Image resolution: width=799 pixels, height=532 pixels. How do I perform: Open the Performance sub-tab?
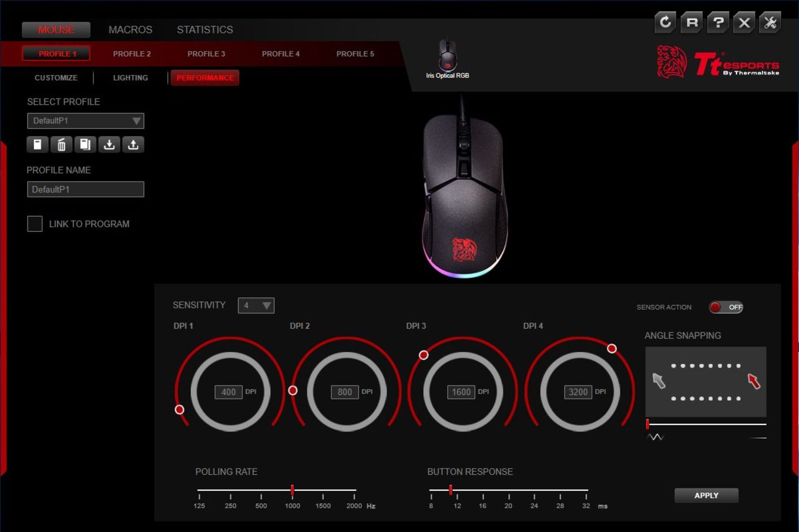[205, 78]
